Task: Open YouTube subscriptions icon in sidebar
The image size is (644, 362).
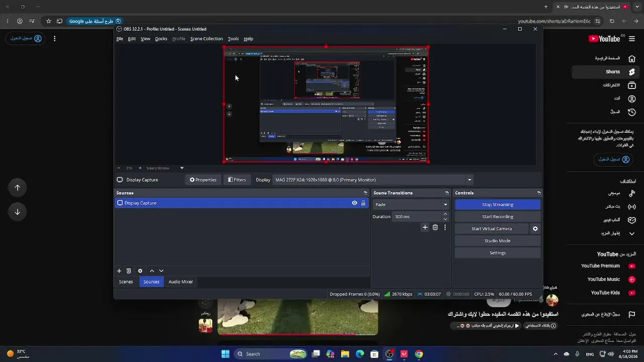Action: pos(632,85)
